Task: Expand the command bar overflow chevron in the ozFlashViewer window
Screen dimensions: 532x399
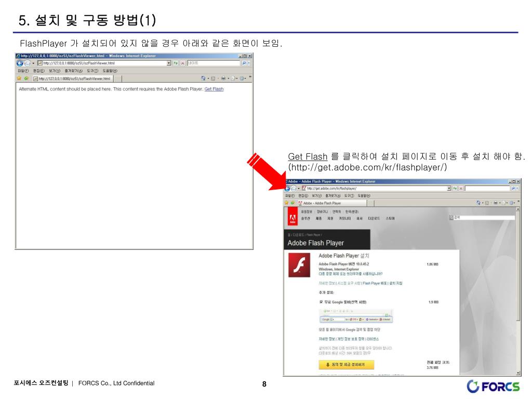Action: point(250,77)
